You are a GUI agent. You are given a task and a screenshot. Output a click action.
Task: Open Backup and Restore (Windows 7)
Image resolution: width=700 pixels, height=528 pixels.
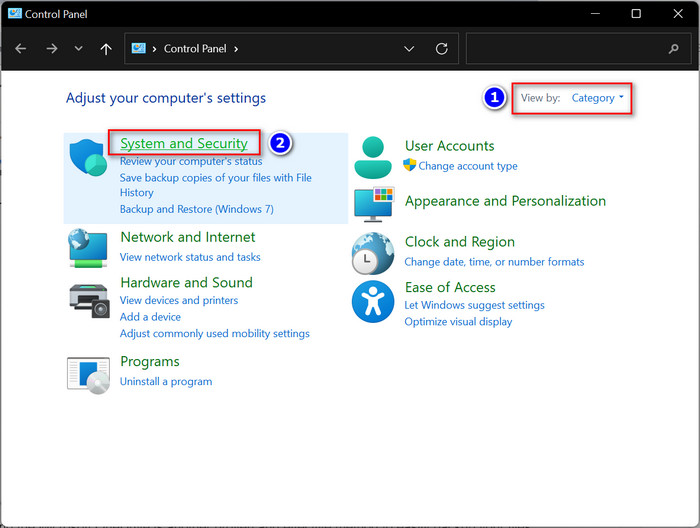[x=196, y=209]
